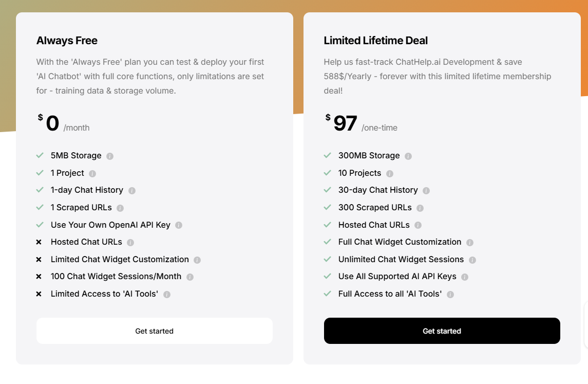Click the checkmark next to Hosted Chat URLs
This screenshot has height=384, width=588.
[327, 225]
